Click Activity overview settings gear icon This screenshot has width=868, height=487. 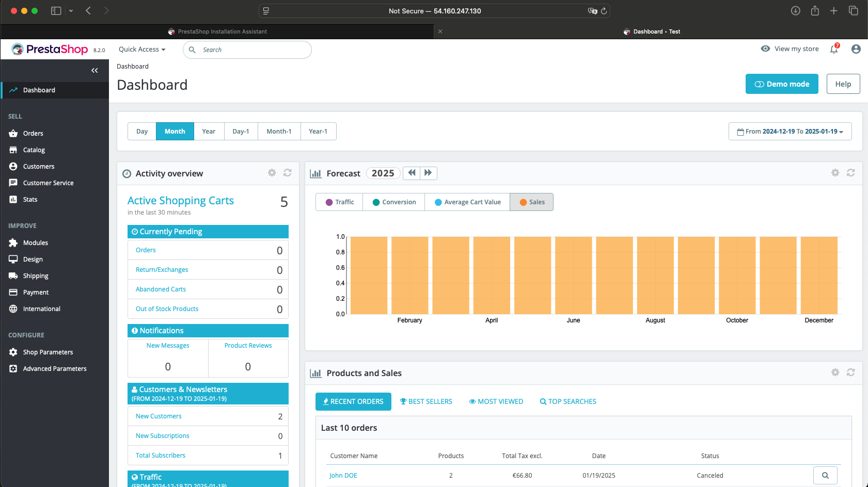(x=272, y=173)
